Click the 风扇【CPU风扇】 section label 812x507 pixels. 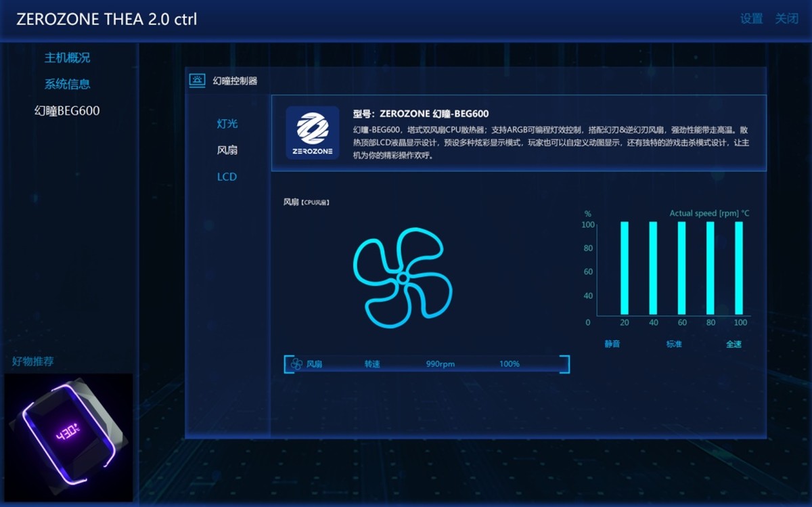307,202
